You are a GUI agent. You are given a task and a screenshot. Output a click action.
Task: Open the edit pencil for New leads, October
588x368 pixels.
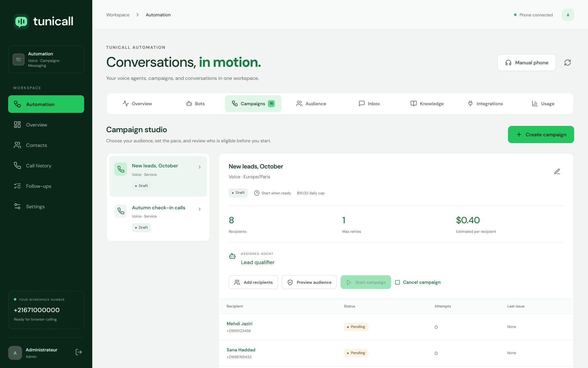pos(557,171)
